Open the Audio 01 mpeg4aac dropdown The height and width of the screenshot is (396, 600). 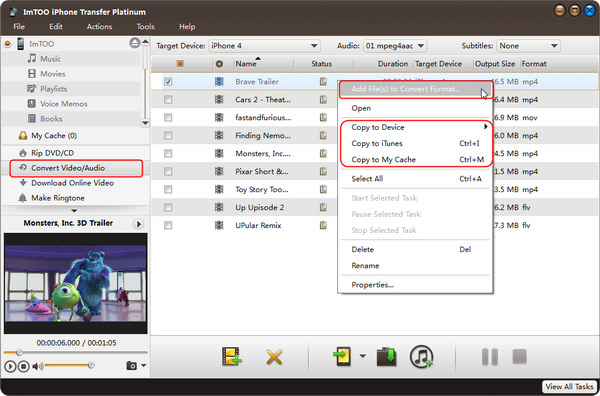click(x=395, y=46)
